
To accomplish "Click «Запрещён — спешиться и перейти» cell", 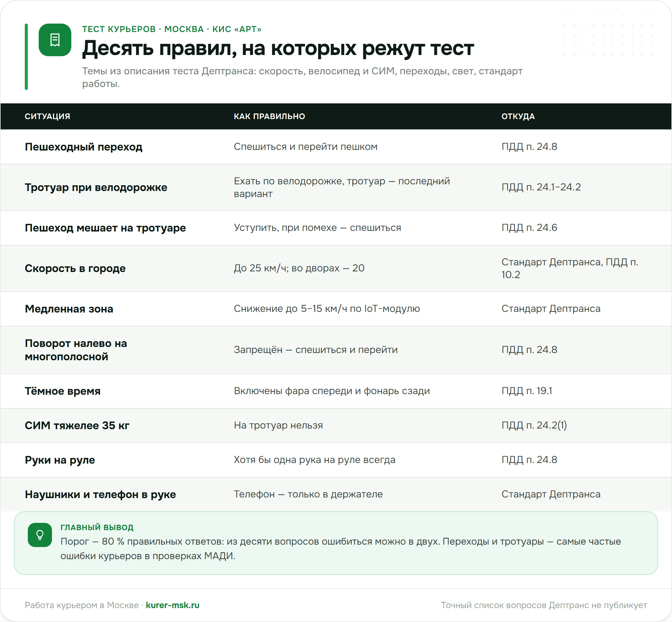I will pos(316,350).
